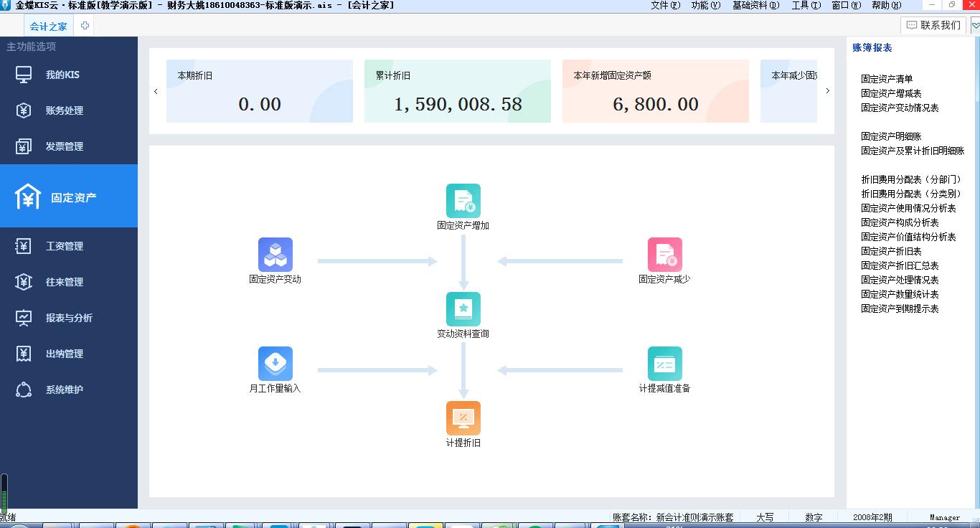Click the 账簿报表 heading
The image size is (980, 528).
point(872,48)
